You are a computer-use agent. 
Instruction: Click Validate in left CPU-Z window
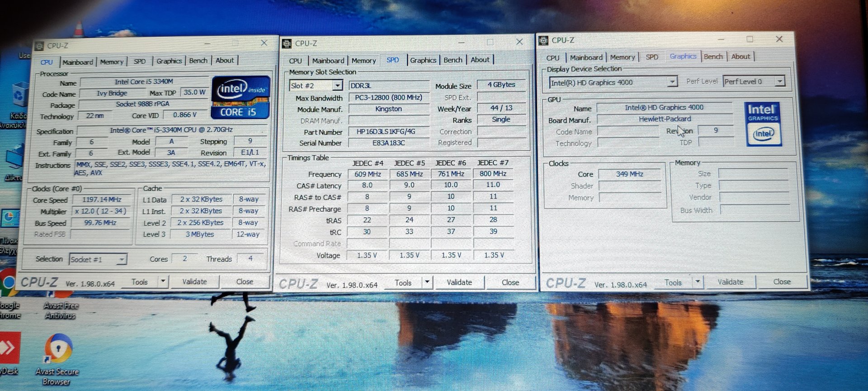click(194, 281)
